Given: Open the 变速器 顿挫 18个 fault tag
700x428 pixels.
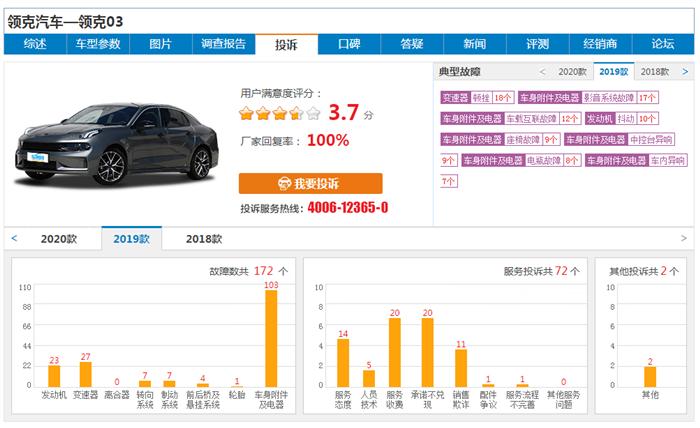Looking at the screenshot, I should click(x=477, y=98).
